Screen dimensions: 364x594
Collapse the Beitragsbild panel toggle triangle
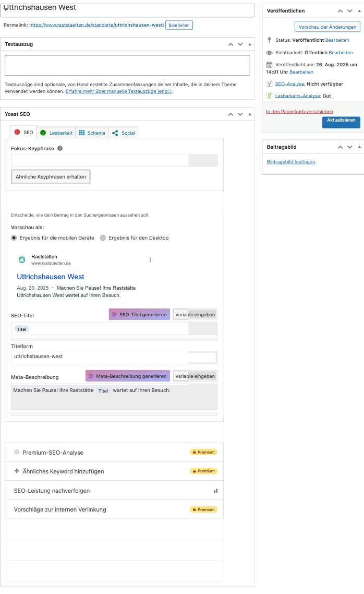pos(359,147)
